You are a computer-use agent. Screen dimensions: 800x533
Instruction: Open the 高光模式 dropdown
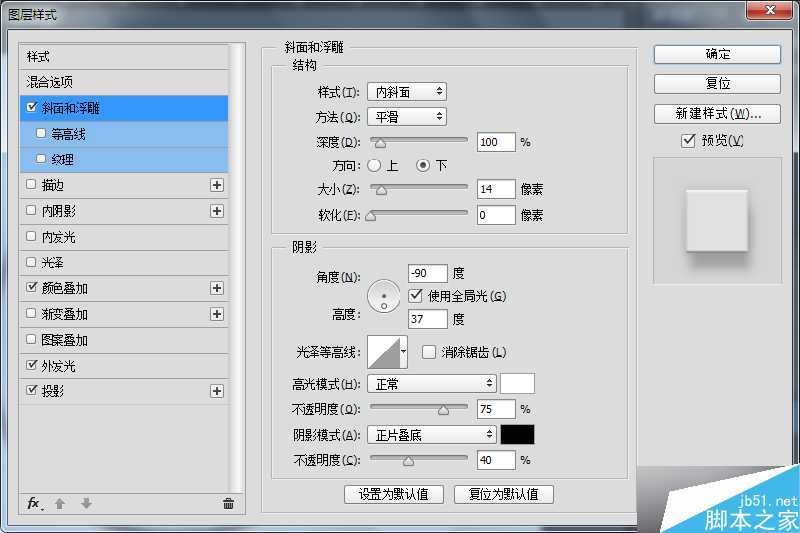(x=431, y=383)
